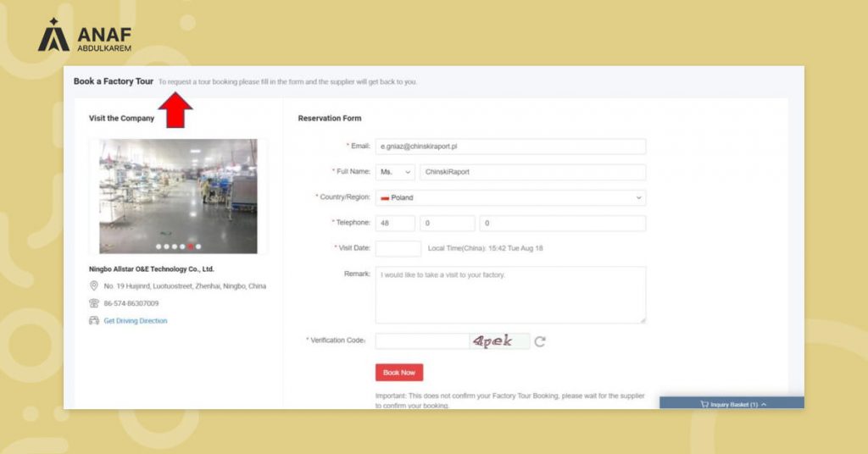Click the Book Now button
This screenshot has width=868, height=454.
click(x=399, y=373)
